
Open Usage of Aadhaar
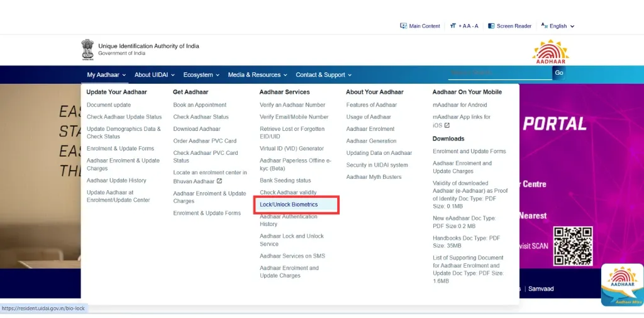369,117
